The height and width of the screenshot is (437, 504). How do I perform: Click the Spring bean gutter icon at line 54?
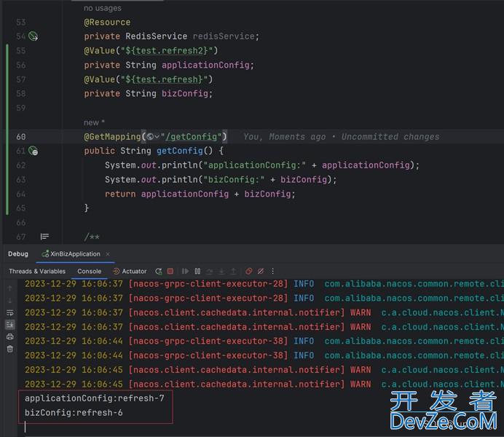[33, 36]
